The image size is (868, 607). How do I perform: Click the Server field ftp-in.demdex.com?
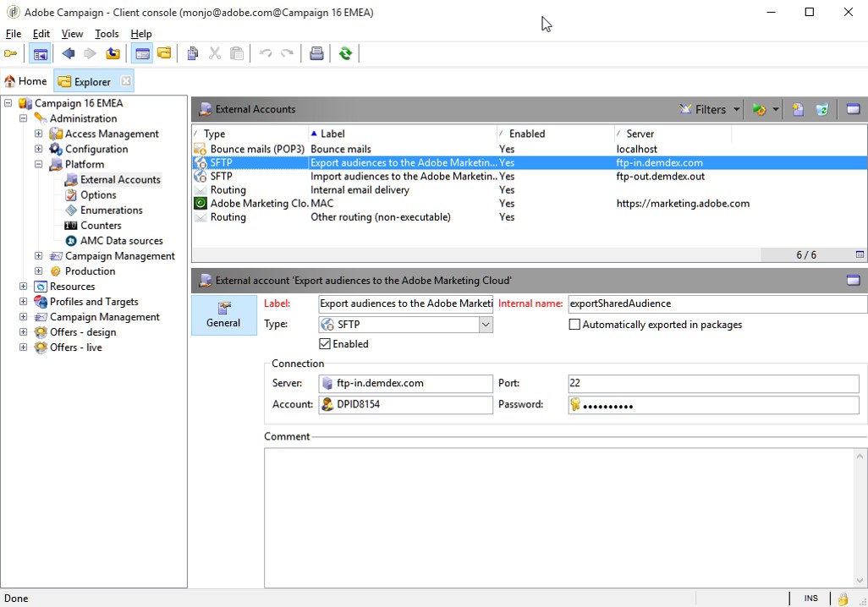coord(406,384)
